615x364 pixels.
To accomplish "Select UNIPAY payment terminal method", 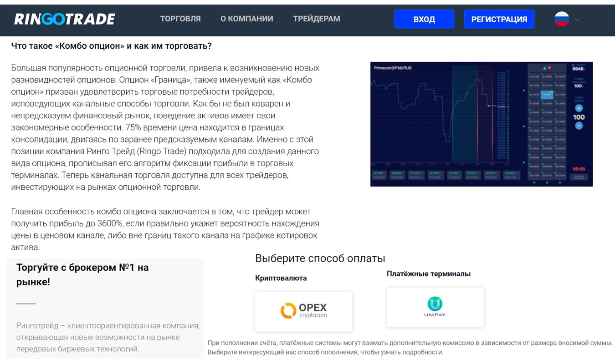I will pos(435,307).
